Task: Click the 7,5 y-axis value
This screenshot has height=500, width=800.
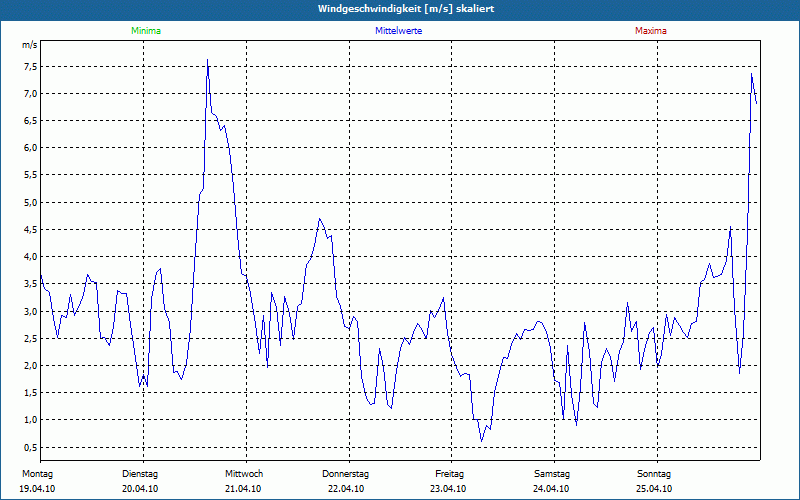Action: tap(30, 67)
